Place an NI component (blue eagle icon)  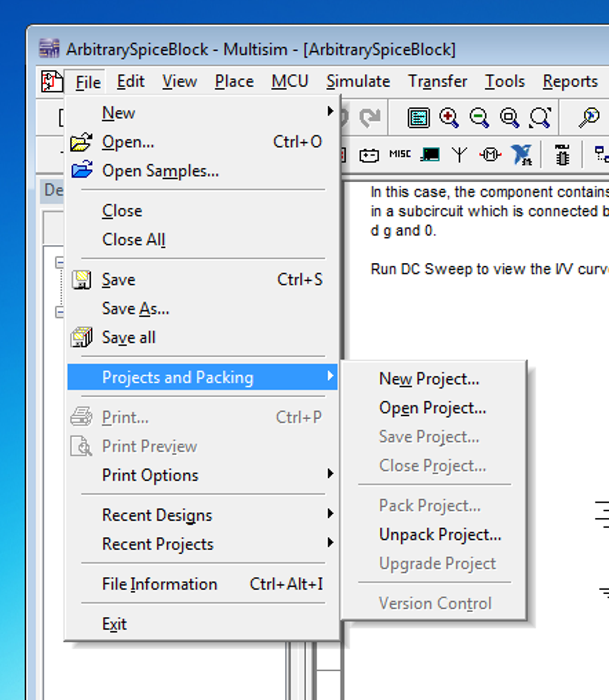[x=521, y=155]
